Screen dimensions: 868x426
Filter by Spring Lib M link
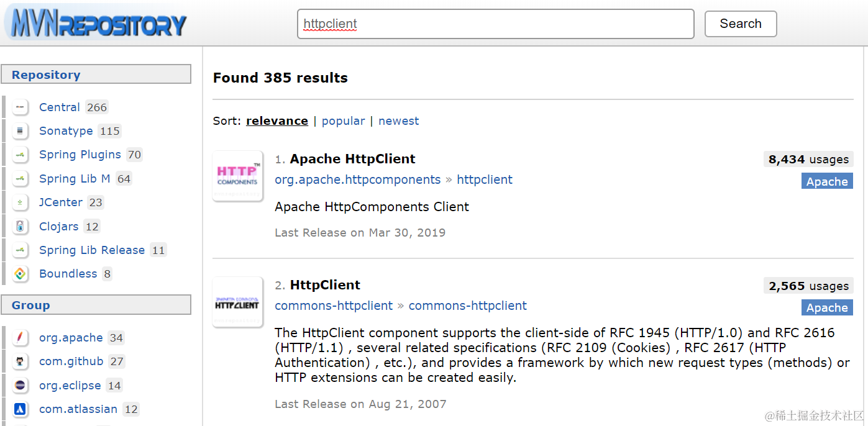75,179
